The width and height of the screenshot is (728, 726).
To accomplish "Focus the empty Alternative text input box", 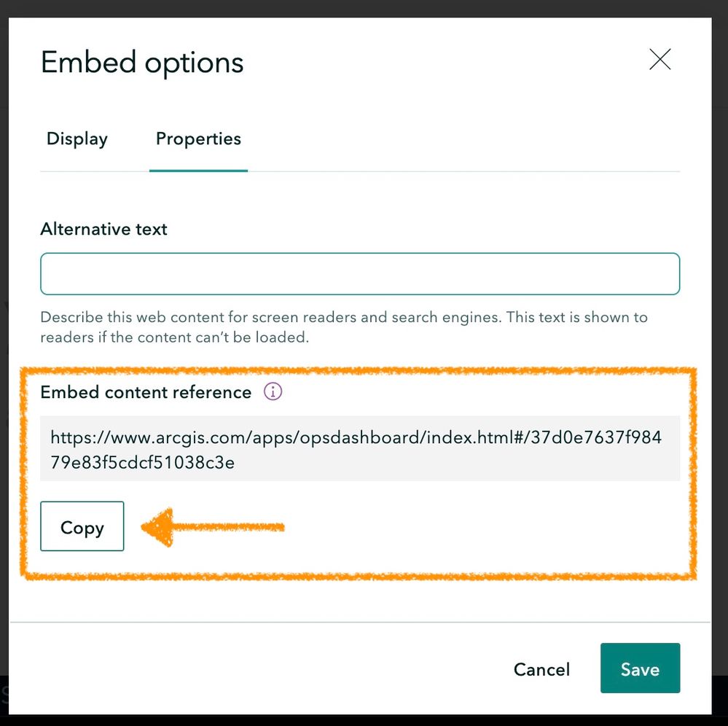I will point(360,273).
